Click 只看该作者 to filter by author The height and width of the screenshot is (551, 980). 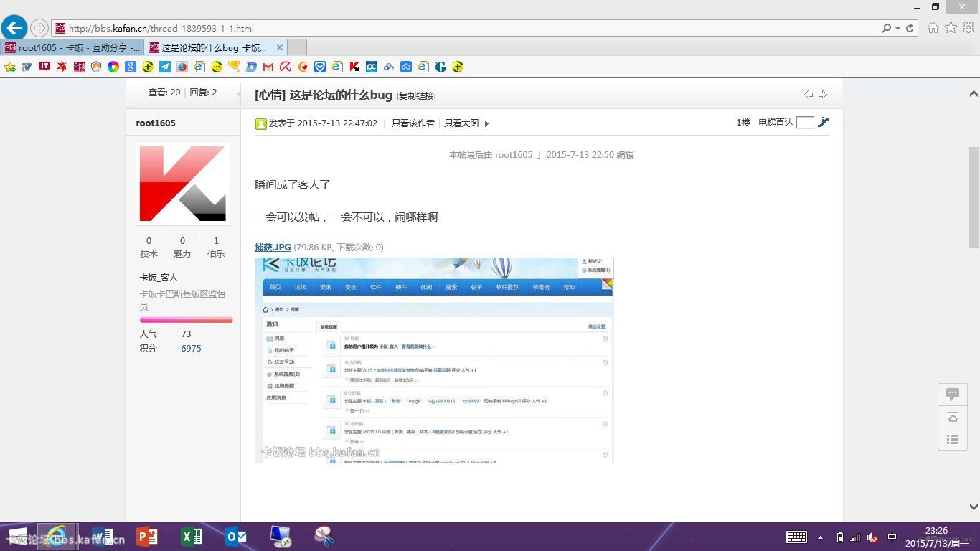click(413, 123)
